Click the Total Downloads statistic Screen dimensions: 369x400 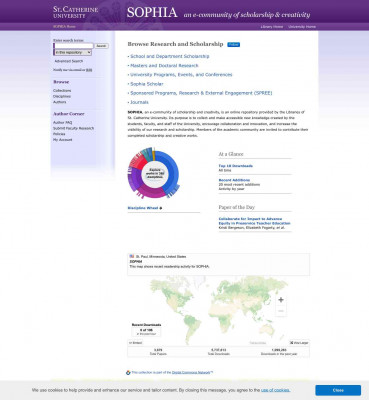click(219, 352)
